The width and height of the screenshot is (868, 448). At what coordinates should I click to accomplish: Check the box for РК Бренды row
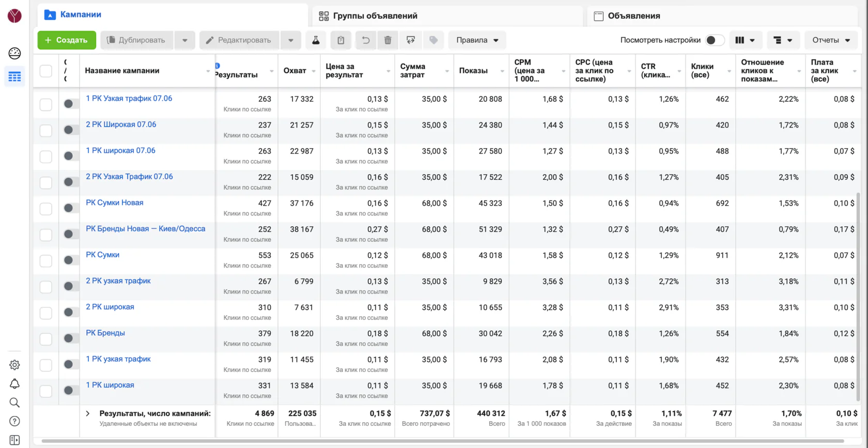point(46,338)
